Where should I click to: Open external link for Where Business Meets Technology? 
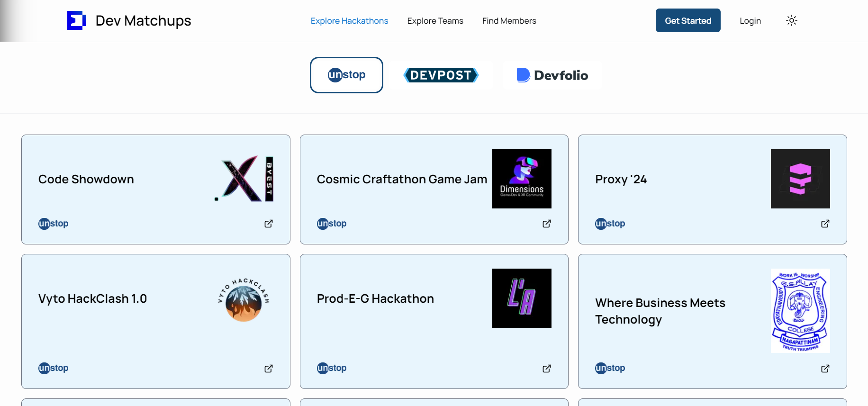825,369
